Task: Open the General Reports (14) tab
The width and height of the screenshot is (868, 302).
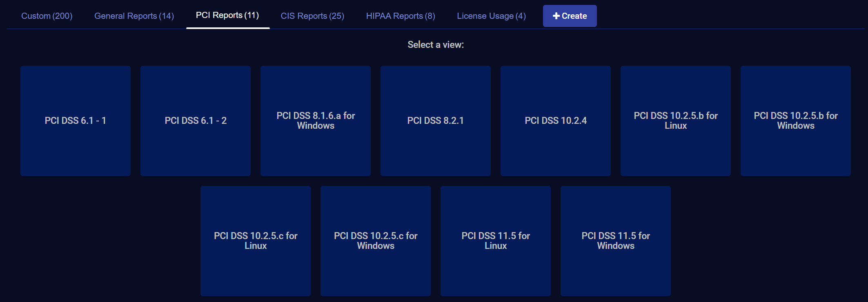Action: pos(134,16)
